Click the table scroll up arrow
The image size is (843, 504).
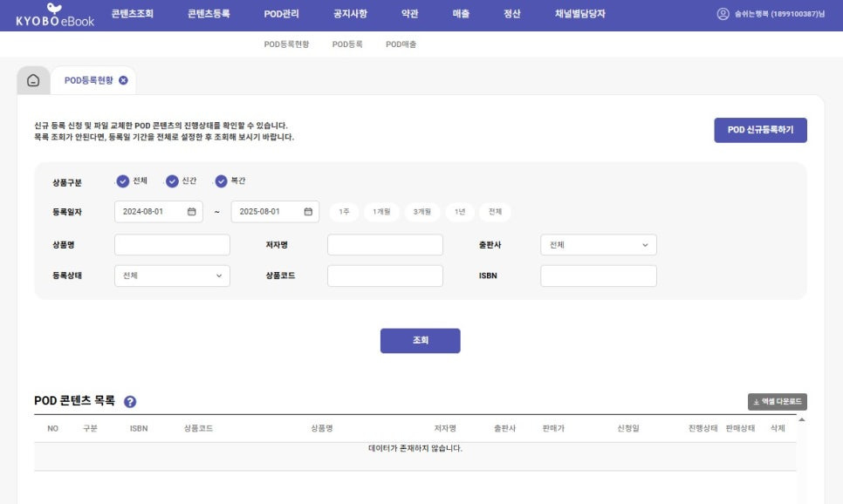pyautogui.click(x=802, y=419)
